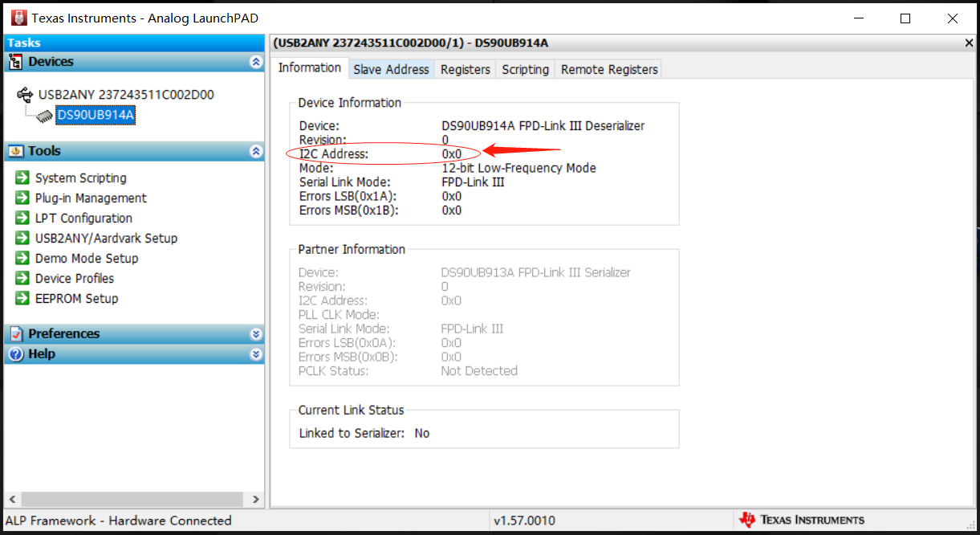
Task: Click the Analog LaunchPAD title bar icon
Action: [18, 18]
